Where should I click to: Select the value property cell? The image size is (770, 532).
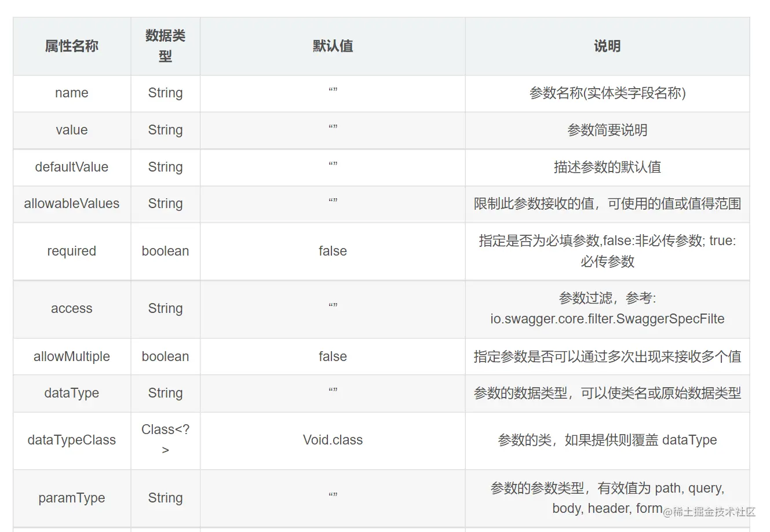(x=72, y=130)
